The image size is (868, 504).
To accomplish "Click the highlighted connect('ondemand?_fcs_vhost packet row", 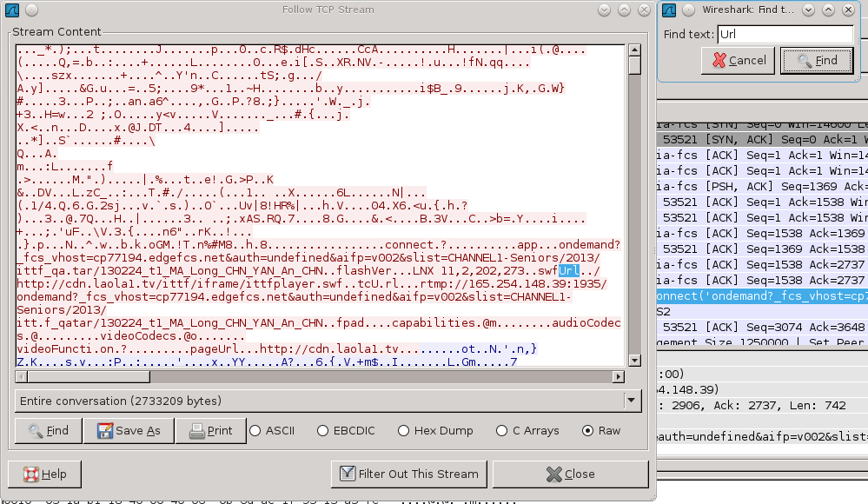I will tap(762, 295).
